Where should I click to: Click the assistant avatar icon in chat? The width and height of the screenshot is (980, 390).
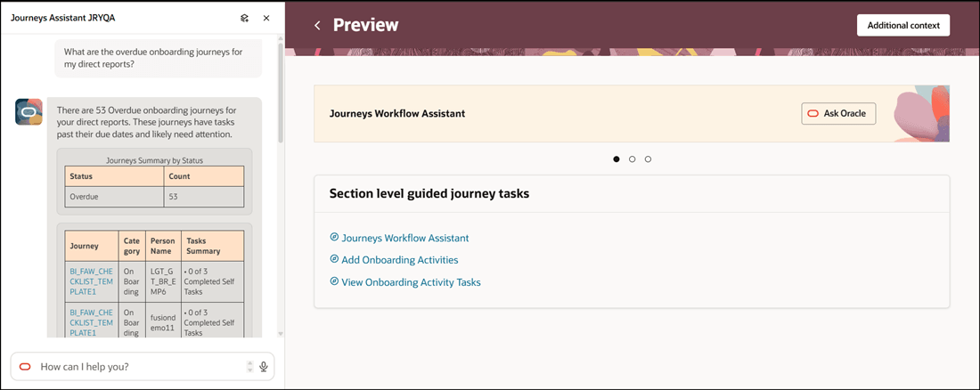(x=29, y=112)
